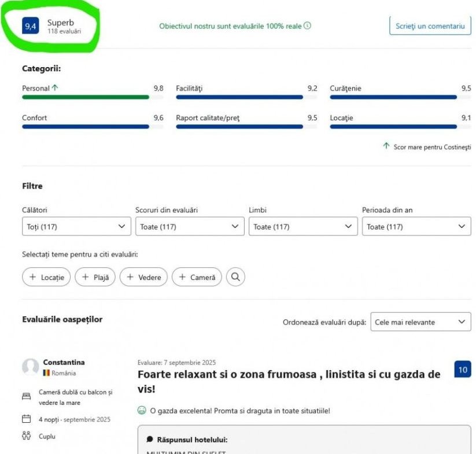Click the calendar icon for 4 nopți

point(26,419)
